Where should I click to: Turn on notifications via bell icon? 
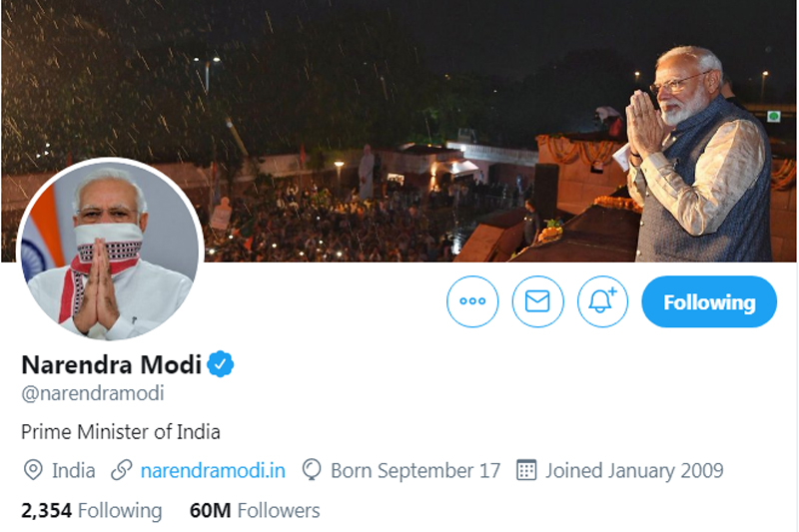click(603, 301)
